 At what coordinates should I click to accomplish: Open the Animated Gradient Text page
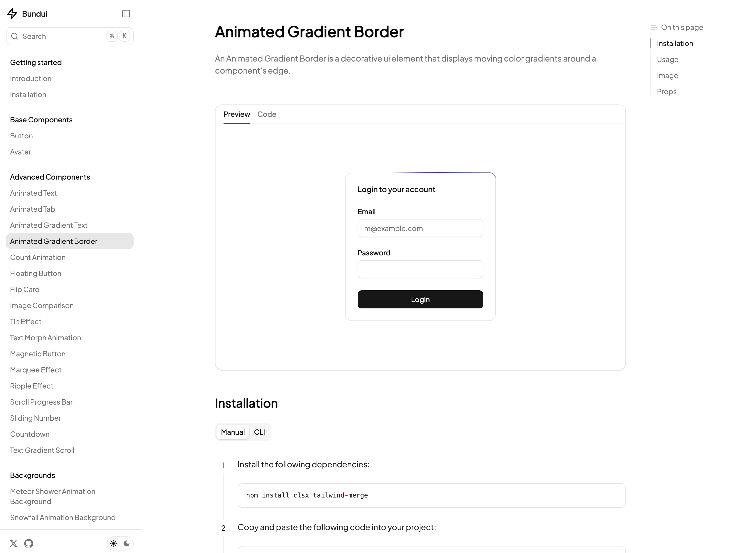pyautogui.click(x=48, y=225)
